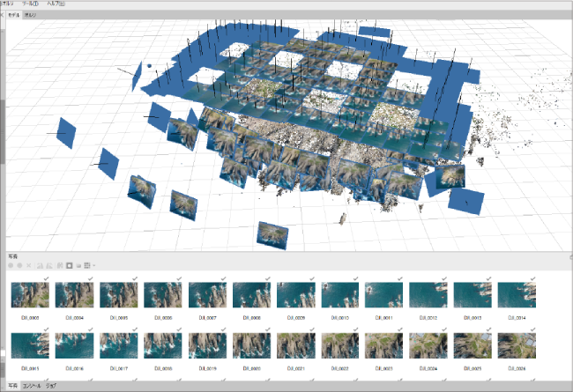Image resolution: width=573 pixels, height=392 pixels.
Task: Click the Disable Cameras icon in photos toolbar
Action: pos(19,265)
